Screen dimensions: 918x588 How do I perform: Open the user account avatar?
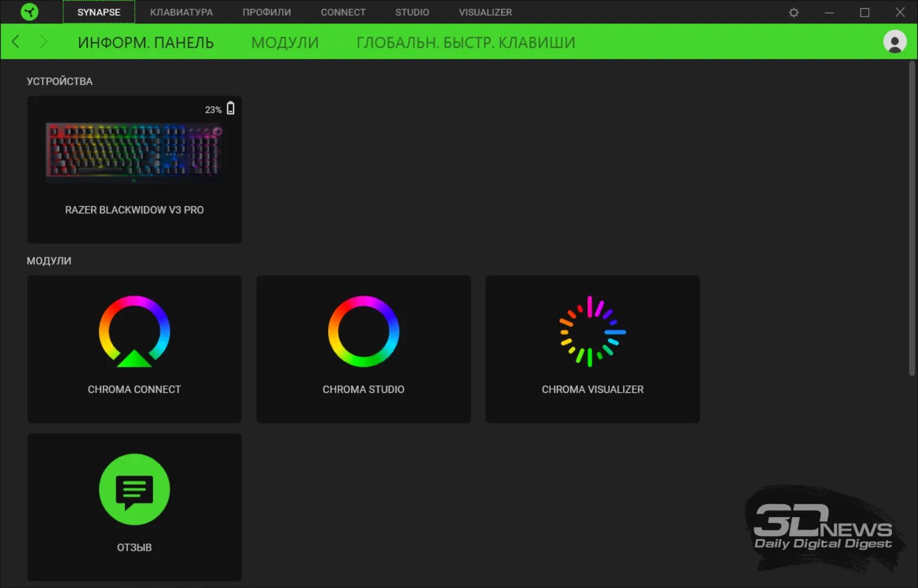[x=894, y=42]
